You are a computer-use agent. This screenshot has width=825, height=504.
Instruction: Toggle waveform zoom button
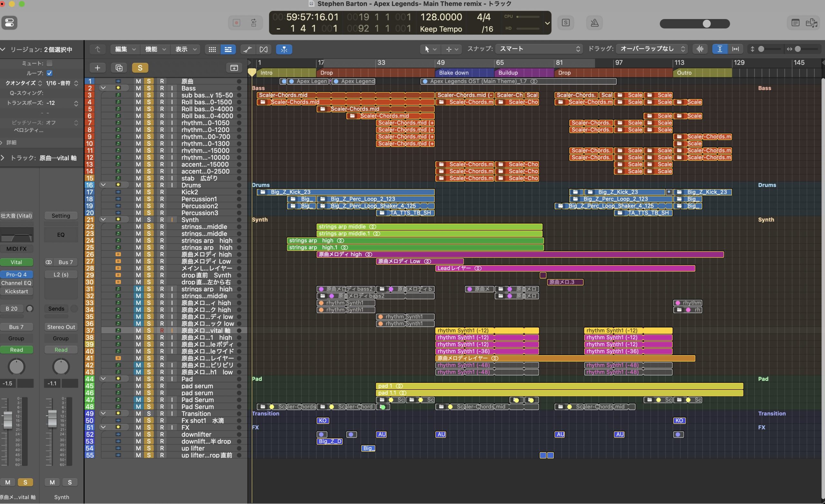(x=700, y=49)
